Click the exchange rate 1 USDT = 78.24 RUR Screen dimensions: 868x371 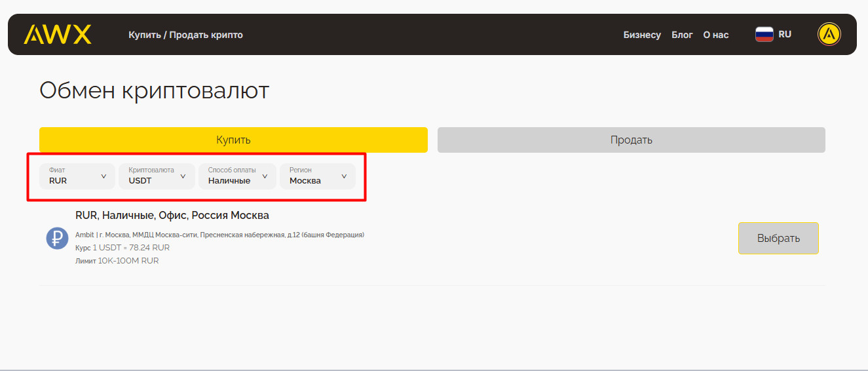[131, 248]
